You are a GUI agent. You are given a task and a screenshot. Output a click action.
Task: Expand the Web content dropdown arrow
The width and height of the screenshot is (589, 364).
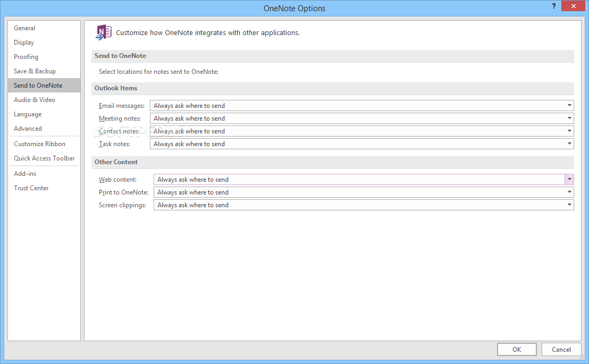tap(569, 180)
